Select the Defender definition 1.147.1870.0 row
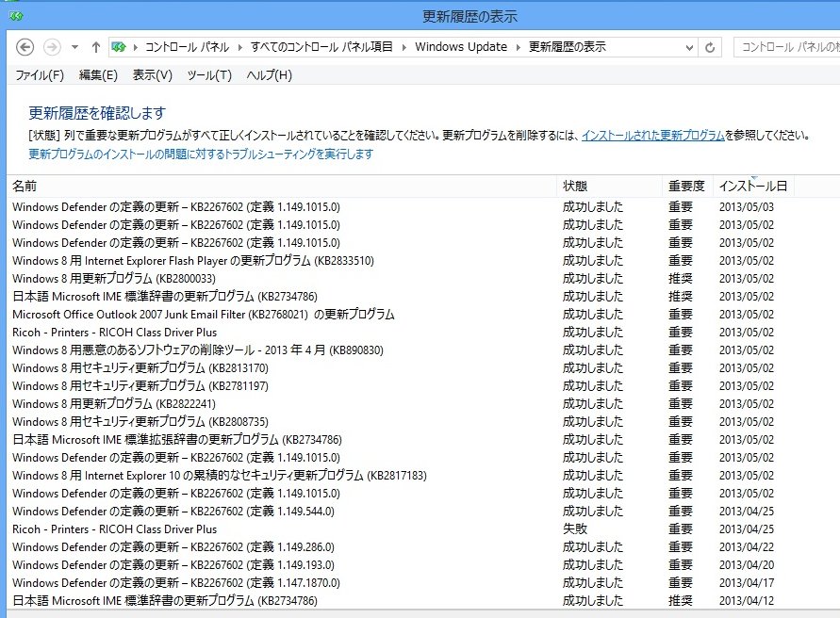The image size is (840, 618). 402,582
